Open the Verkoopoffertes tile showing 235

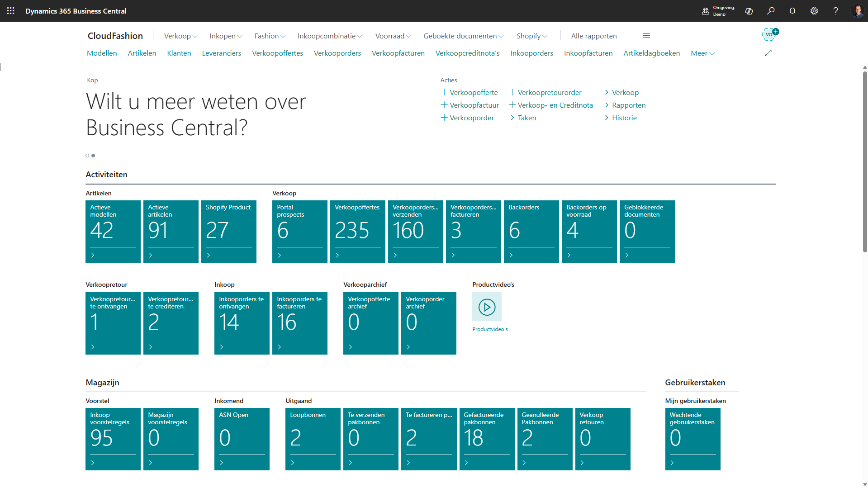pyautogui.click(x=357, y=231)
